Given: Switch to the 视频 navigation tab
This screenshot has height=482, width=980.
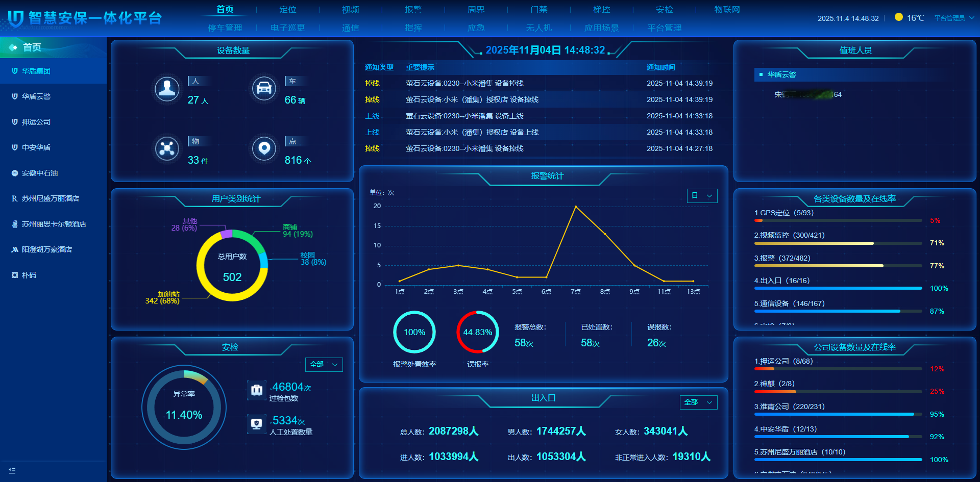Looking at the screenshot, I should (350, 10).
